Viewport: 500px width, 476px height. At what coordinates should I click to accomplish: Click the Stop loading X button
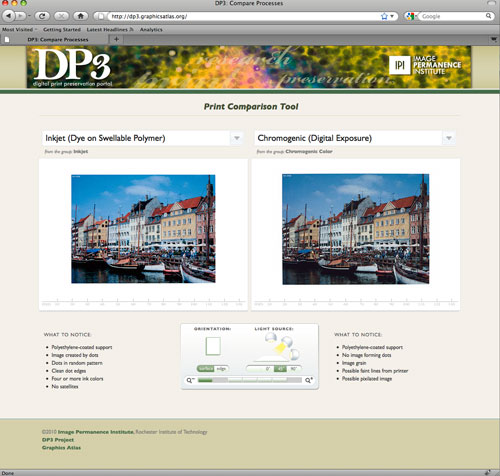coord(61,16)
